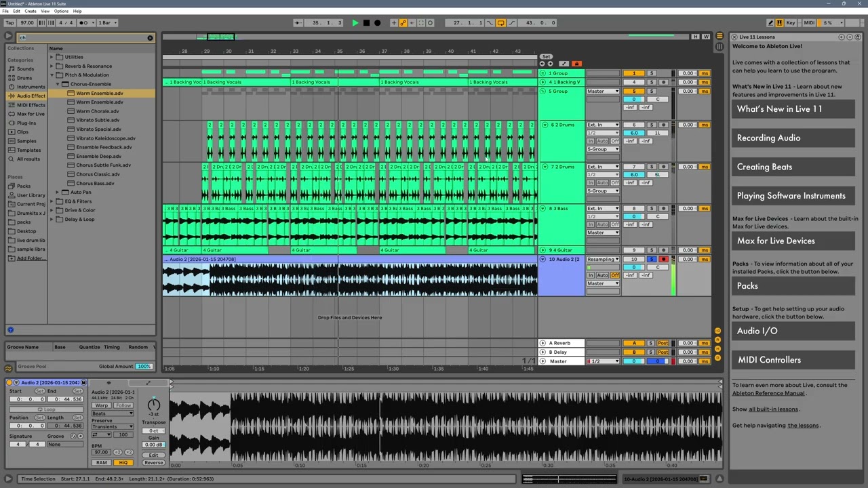This screenshot has height=488, width=868.
Task: Toggle the Computer MIDI Keyboard icon
Action: pyautogui.click(x=779, y=23)
